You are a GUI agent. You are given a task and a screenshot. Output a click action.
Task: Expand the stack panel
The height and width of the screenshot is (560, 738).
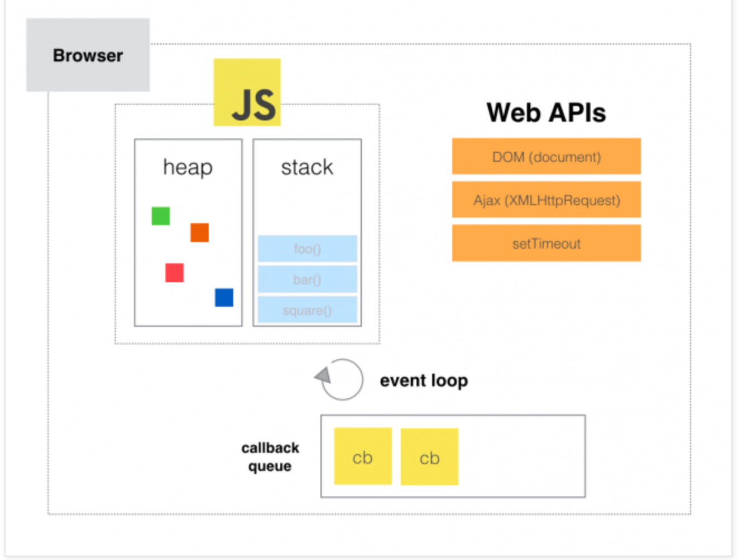pyautogui.click(x=307, y=167)
